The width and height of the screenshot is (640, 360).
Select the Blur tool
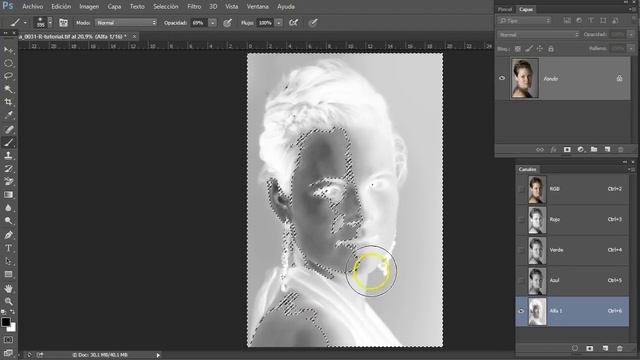(8, 208)
